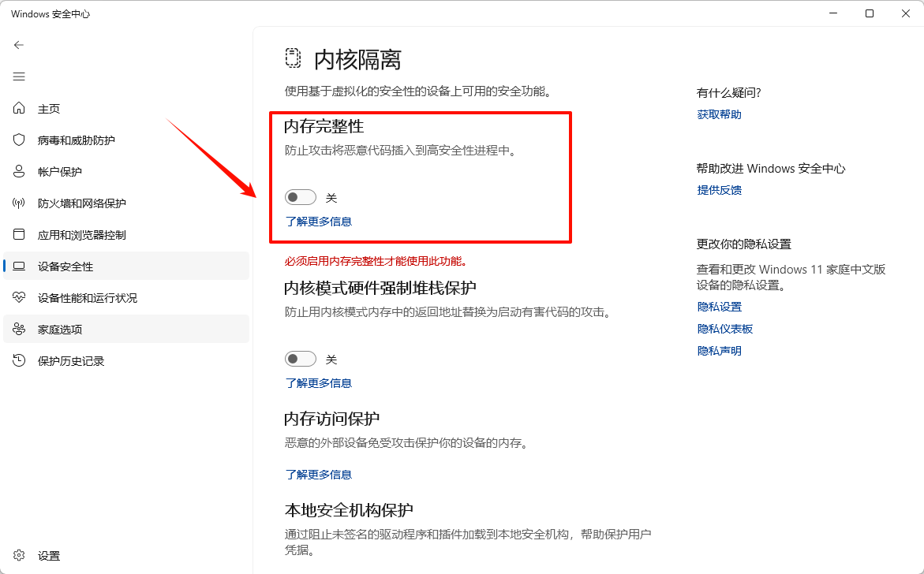Click the 内核模式硬件强制堆栈保护 heading
Screen dimensions: 924x574
(x=380, y=287)
